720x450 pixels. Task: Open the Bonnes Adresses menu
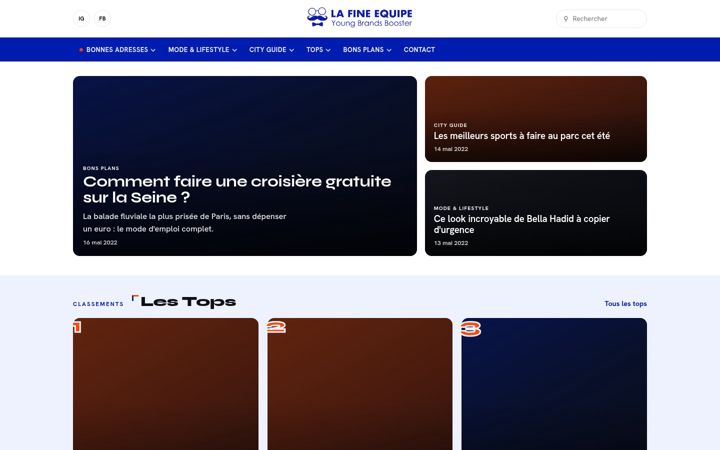click(117, 50)
